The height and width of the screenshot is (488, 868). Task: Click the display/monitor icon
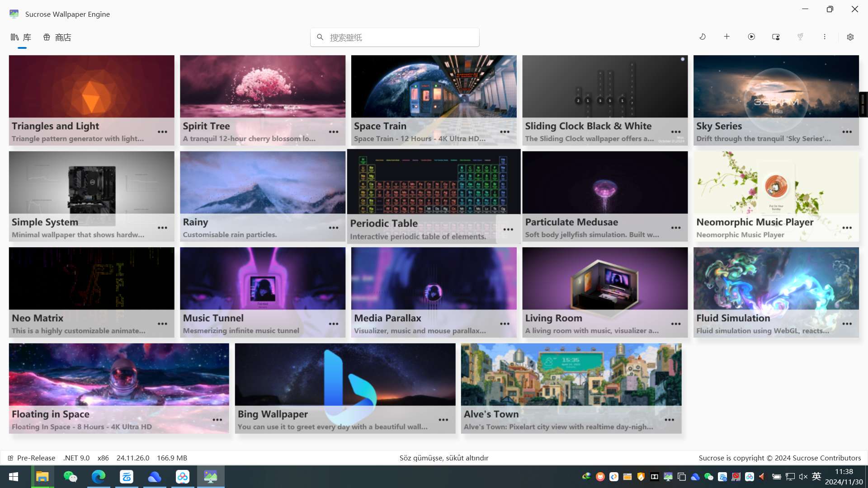click(776, 37)
